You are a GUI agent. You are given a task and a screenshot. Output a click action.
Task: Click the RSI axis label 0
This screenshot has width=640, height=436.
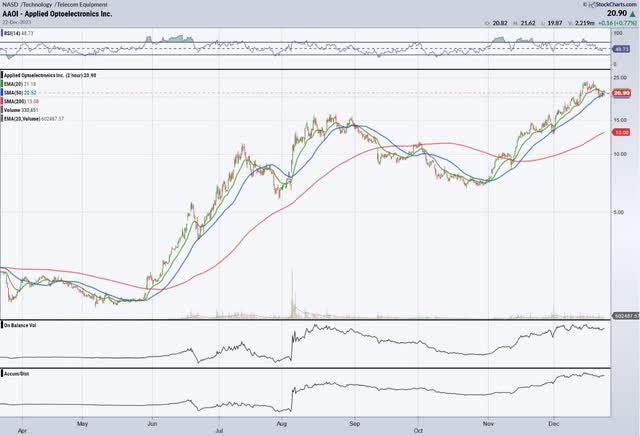click(615, 64)
